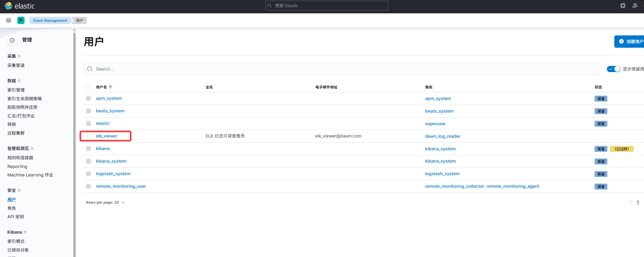Open remote_monitoring_agent role link

point(513,186)
